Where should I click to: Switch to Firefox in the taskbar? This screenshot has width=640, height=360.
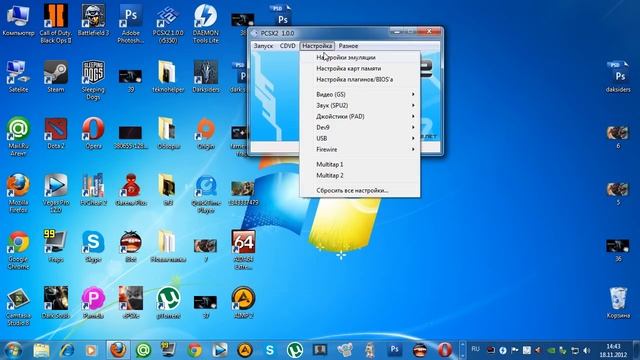pyautogui.click(x=118, y=350)
